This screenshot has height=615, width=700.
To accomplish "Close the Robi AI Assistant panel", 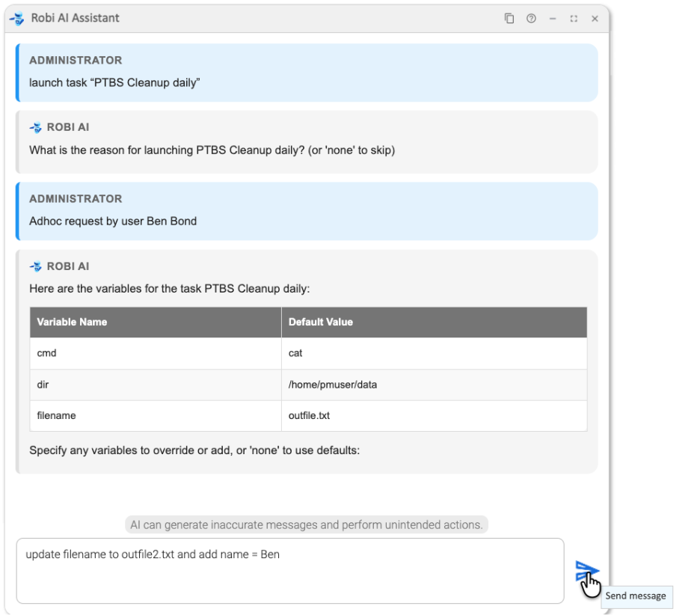I will pyautogui.click(x=595, y=19).
